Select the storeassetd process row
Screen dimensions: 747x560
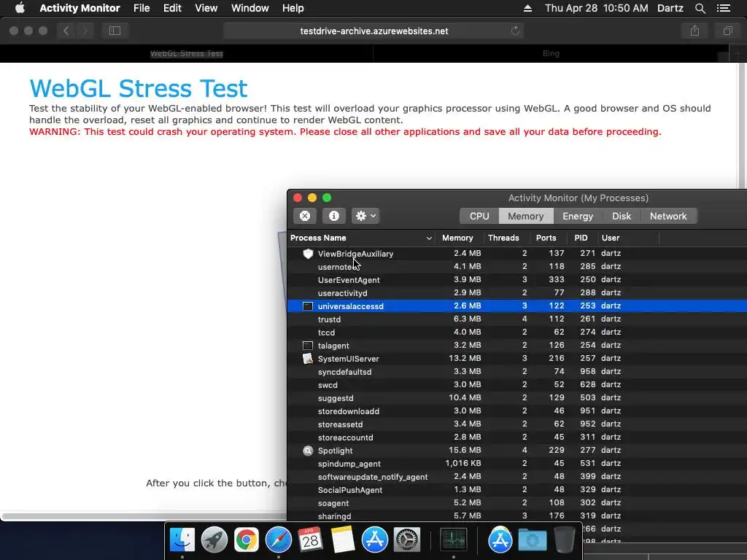pos(517,424)
